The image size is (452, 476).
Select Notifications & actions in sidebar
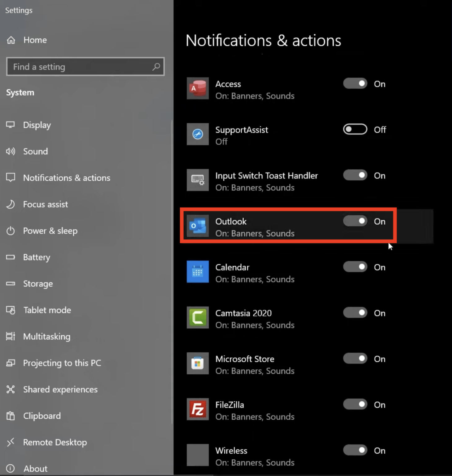67,178
